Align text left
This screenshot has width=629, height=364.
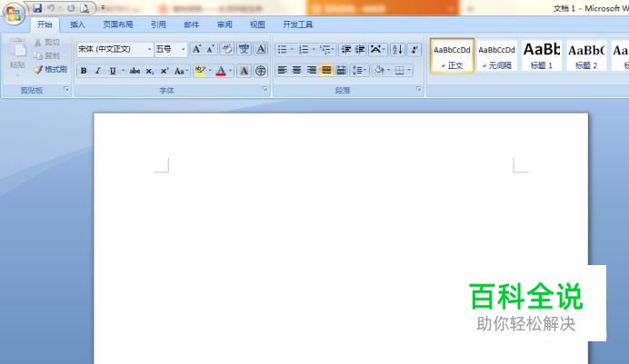coord(282,71)
